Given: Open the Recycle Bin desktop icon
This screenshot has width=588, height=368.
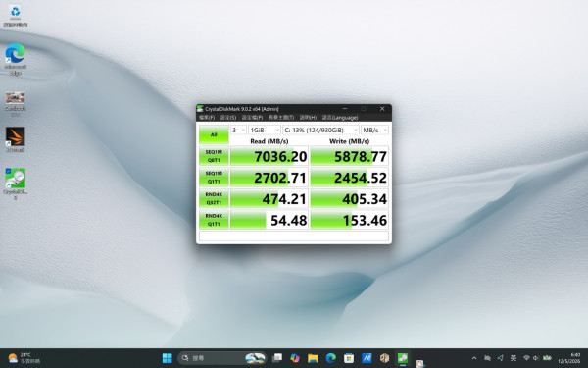Looking at the screenshot, I should 16,16.
